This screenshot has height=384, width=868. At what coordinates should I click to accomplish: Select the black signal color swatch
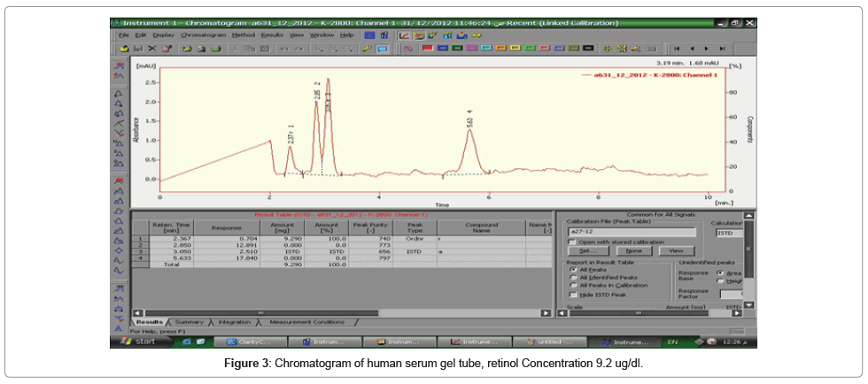(588, 48)
